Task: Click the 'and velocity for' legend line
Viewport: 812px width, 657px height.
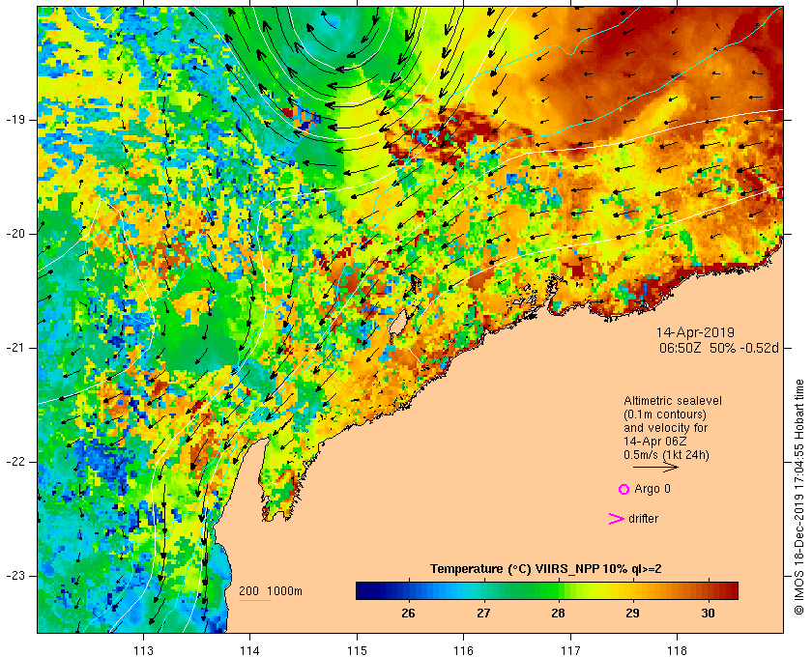Action: [665, 428]
